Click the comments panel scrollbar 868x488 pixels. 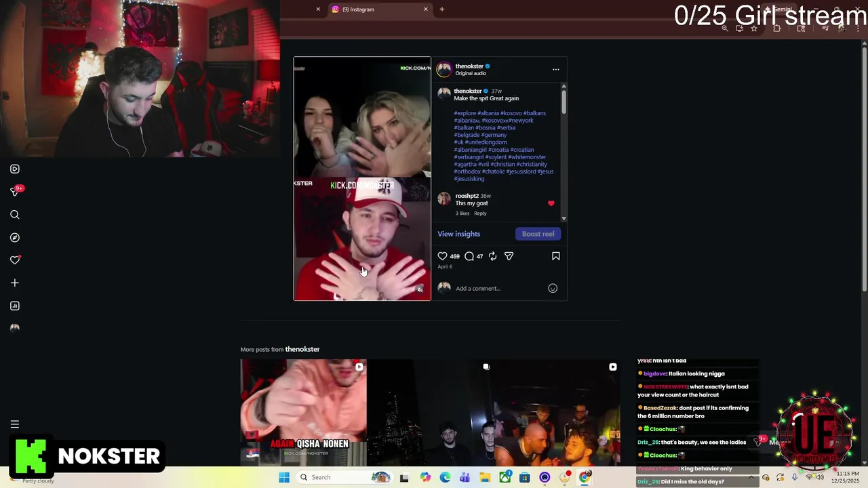(x=564, y=102)
